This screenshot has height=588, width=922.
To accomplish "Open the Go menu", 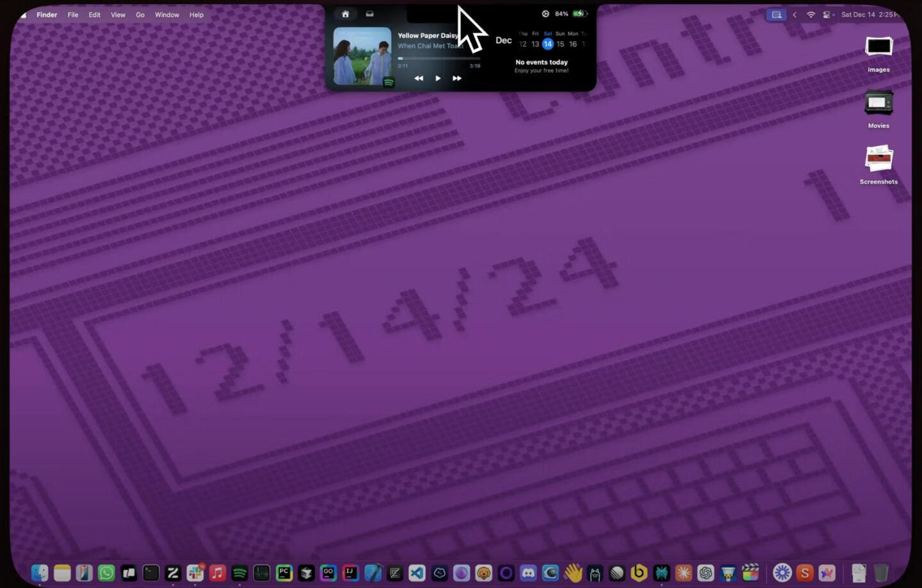I will point(140,15).
